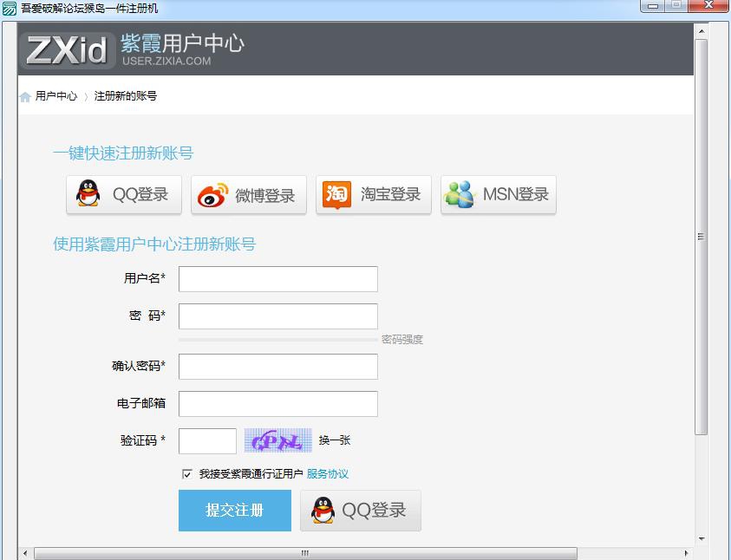The image size is (731, 560).
Task: Sign in with top QQ登录 button
Action: [x=124, y=195]
